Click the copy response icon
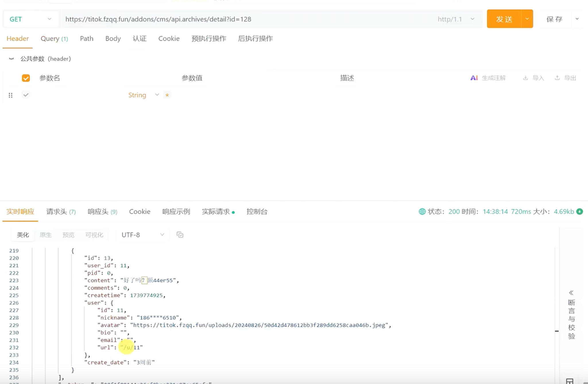 point(180,235)
